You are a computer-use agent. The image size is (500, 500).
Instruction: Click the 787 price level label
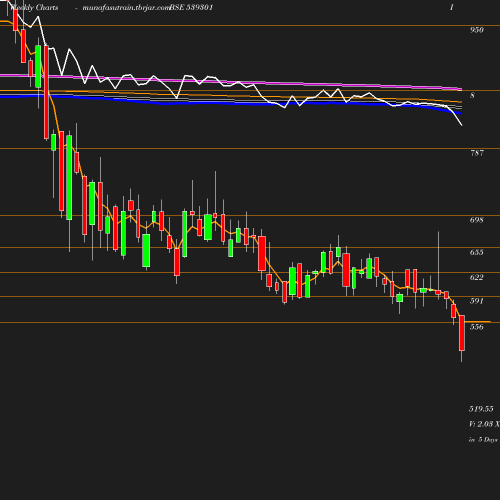point(477,153)
